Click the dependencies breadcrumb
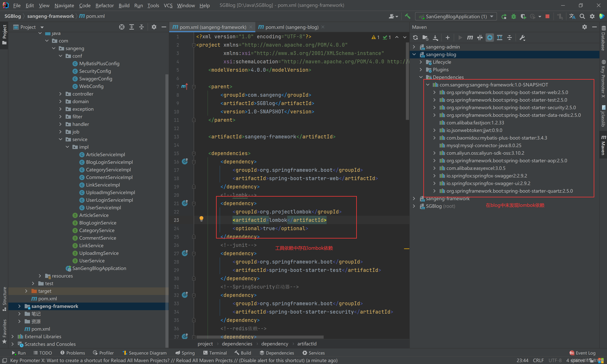This screenshot has width=607, height=364. coord(237,344)
